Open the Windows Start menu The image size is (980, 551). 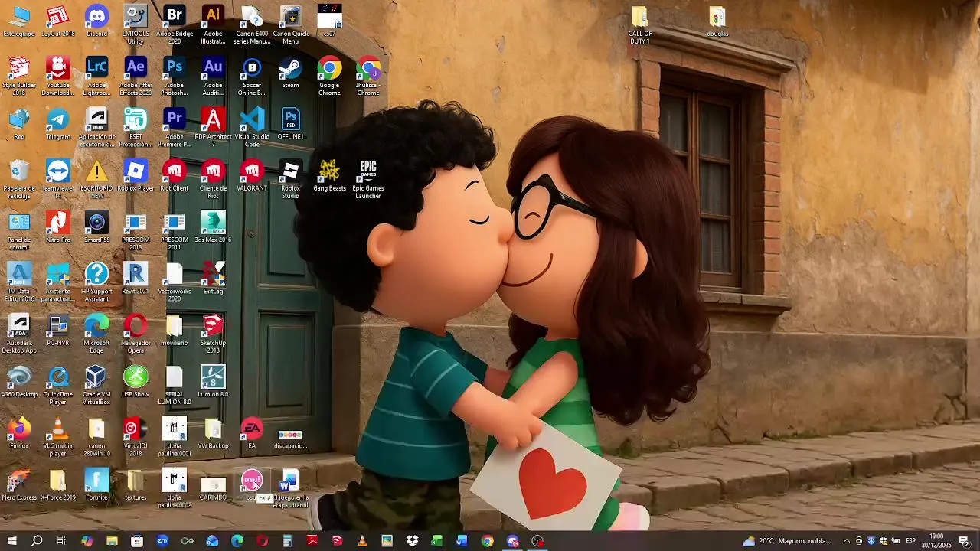coord(12,541)
